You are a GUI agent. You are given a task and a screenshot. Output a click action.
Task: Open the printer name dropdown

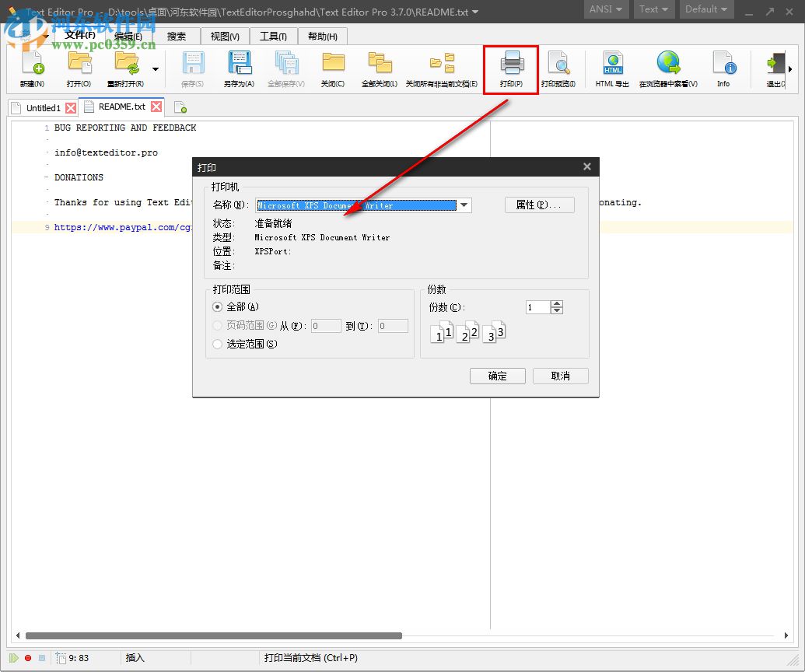point(464,205)
